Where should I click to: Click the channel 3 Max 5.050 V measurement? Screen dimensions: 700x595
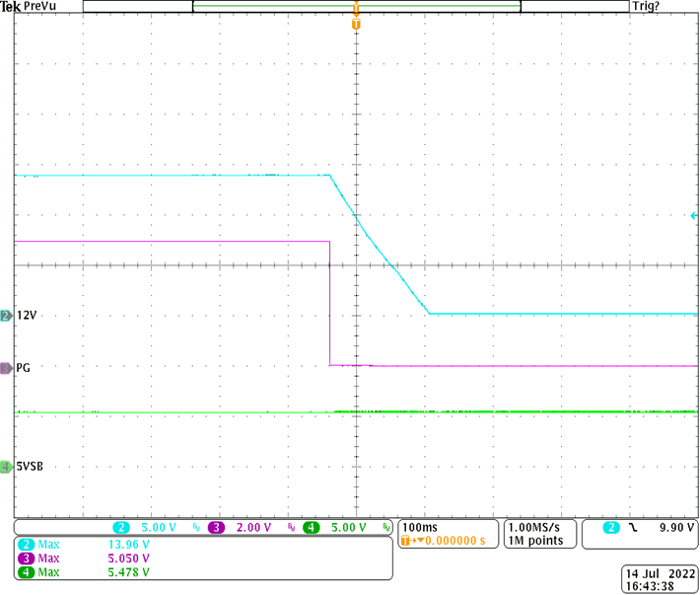coord(89,558)
